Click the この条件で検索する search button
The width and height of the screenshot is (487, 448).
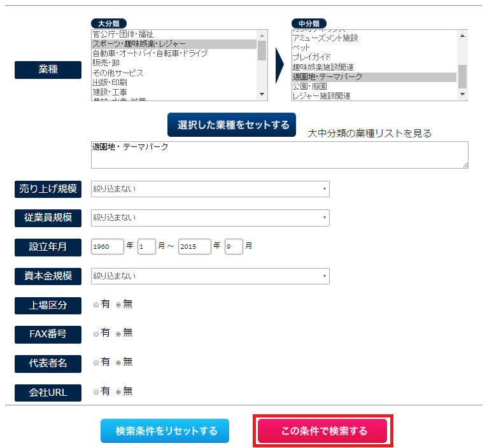tap(324, 431)
